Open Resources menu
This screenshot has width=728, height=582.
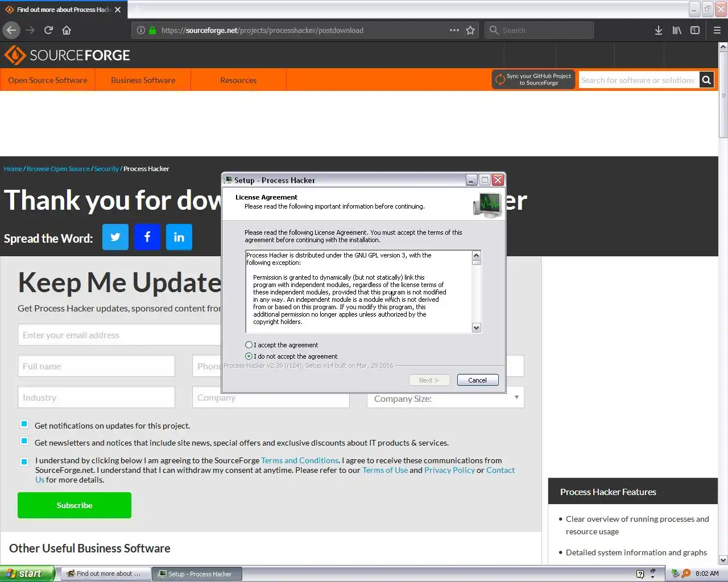pyautogui.click(x=238, y=80)
